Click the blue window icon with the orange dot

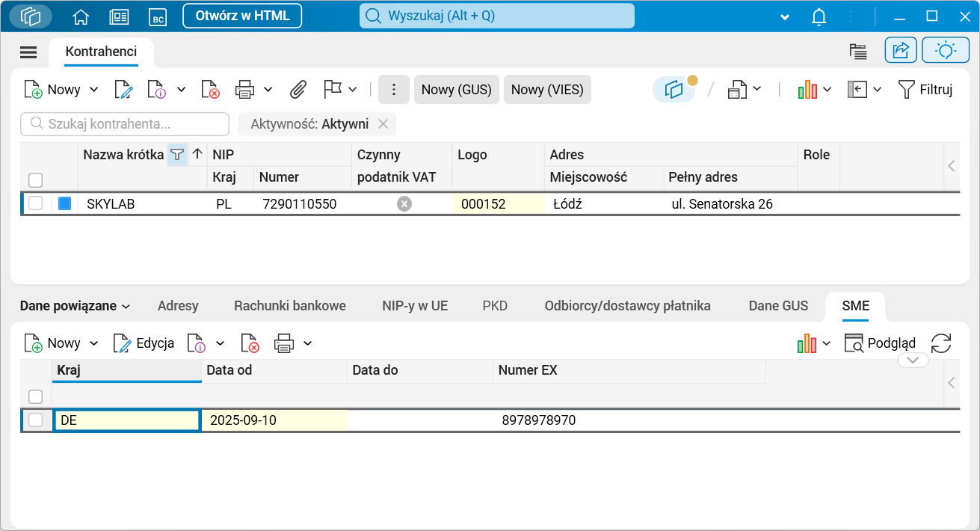pos(675,89)
